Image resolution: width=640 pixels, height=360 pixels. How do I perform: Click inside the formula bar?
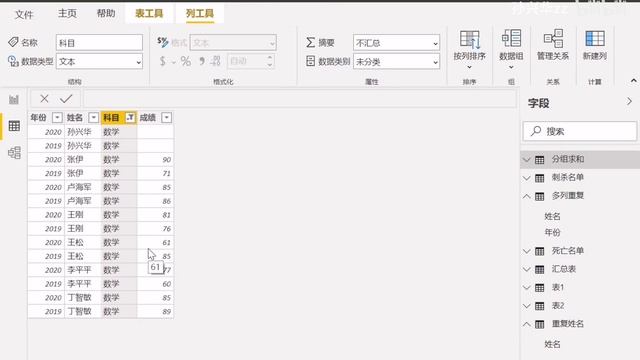300,98
